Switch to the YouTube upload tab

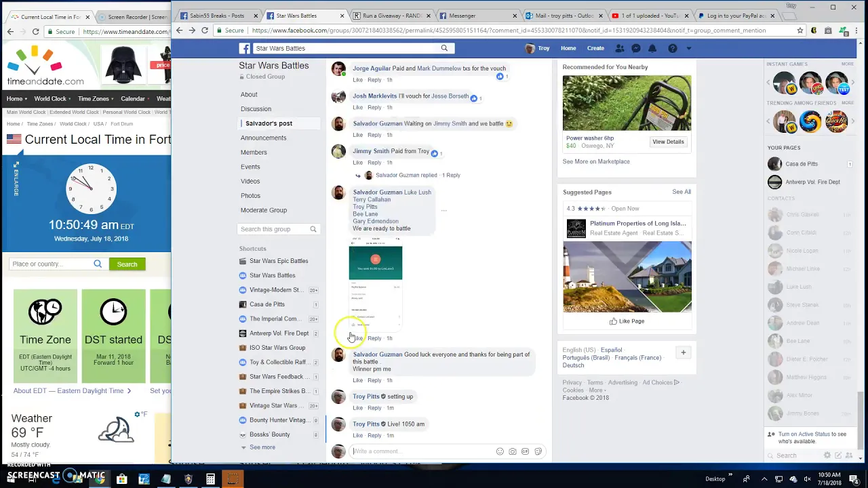[x=650, y=16]
